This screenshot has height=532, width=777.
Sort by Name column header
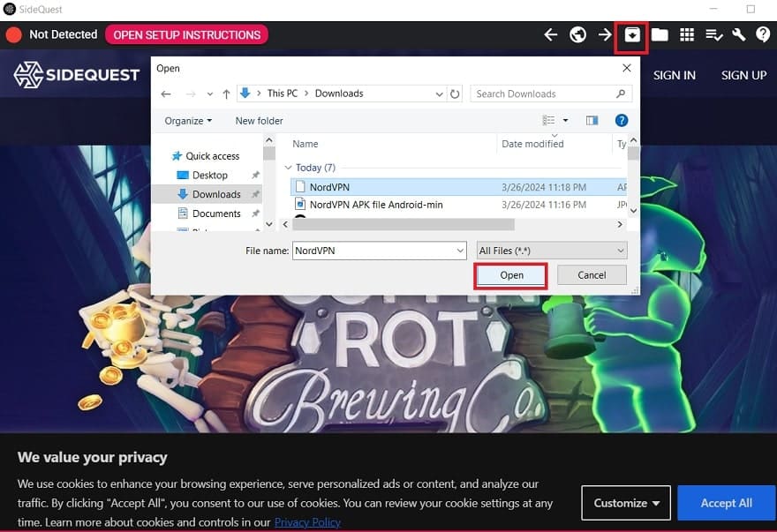coord(306,144)
